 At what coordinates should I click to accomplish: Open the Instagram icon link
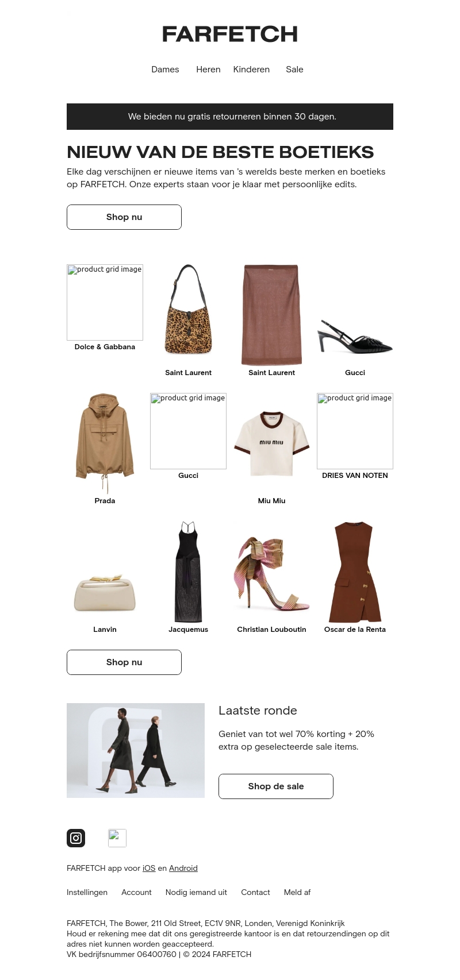coord(76,838)
